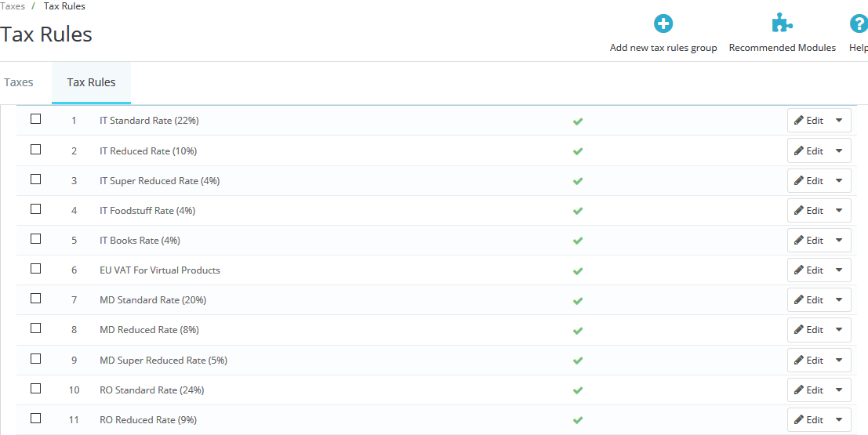Toggle enabled checkmark for RO Standard Rate (24%)
This screenshot has height=435, width=868.
[x=578, y=391]
